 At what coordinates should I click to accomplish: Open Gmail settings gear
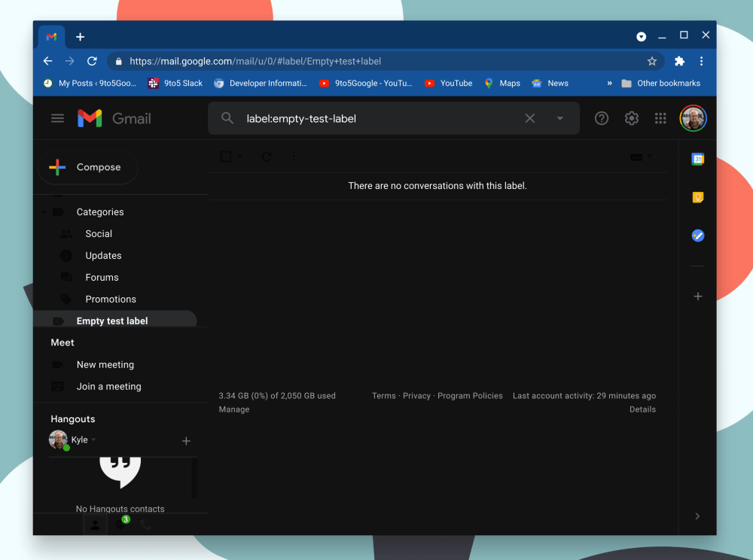[x=631, y=118]
